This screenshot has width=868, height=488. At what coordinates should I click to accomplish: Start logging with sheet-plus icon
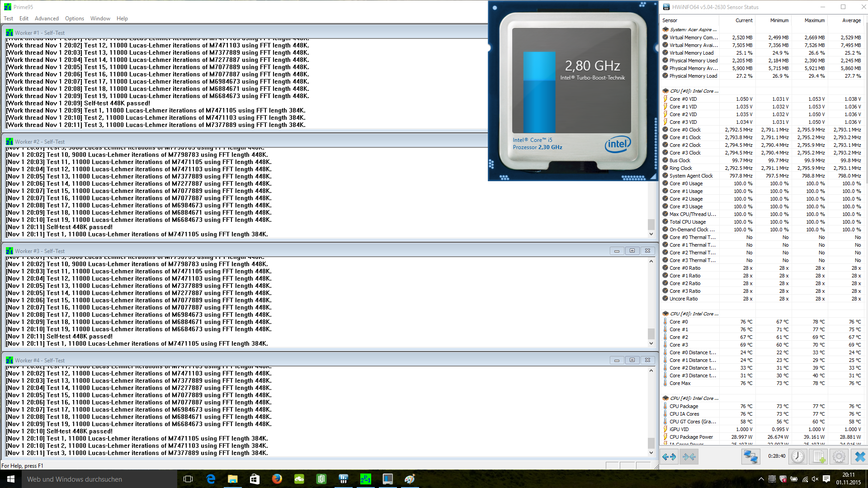pyautogui.click(x=819, y=457)
